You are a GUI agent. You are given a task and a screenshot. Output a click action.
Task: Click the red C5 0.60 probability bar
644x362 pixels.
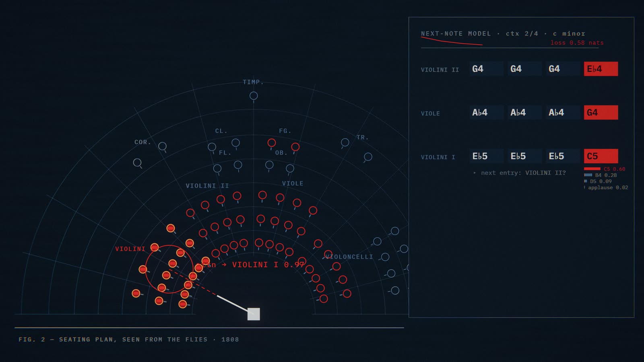tap(592, 169)
